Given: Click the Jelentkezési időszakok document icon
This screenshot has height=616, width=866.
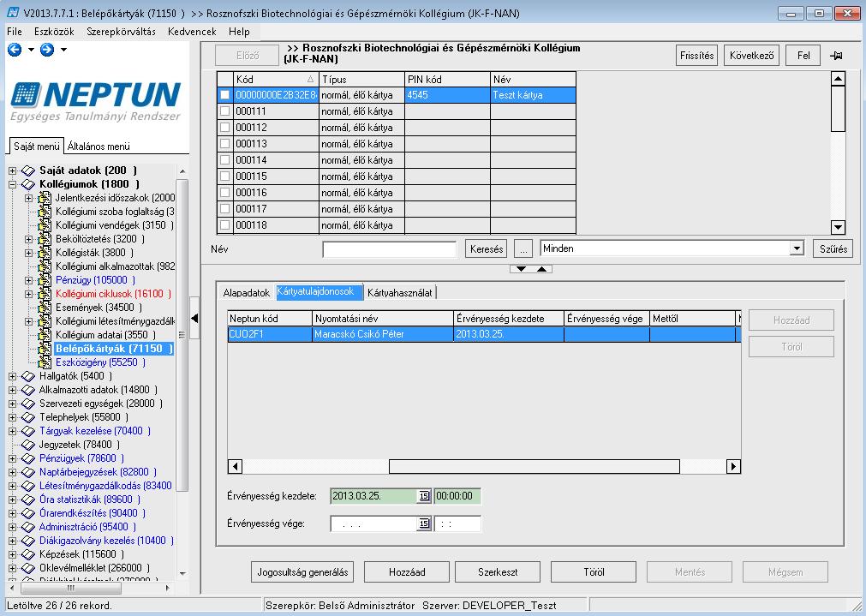Looking at the screenshot, I should (45, 198).
